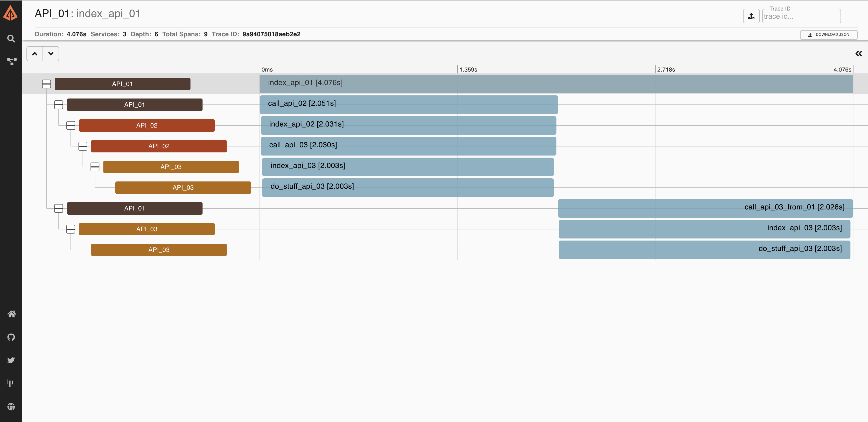Collapse the call_api_03_from_01 API_01 node
This screenshot has height=422, width=868.
pos(59,208)
